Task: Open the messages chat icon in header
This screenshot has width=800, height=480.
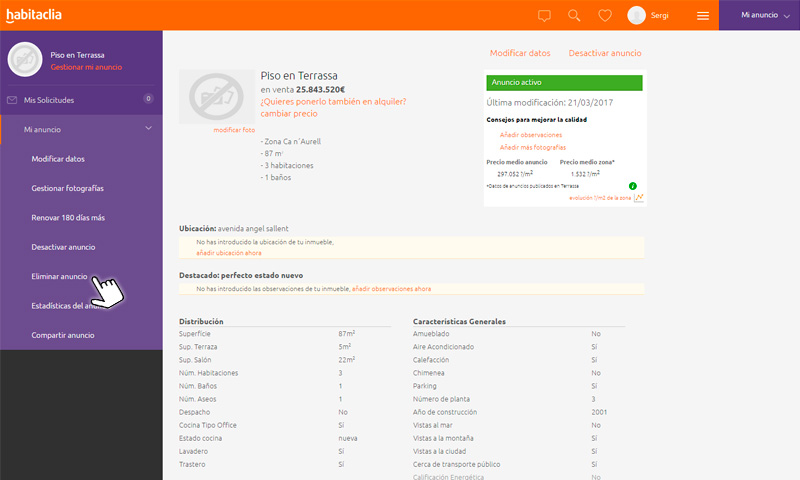Action: pos(544,16)
